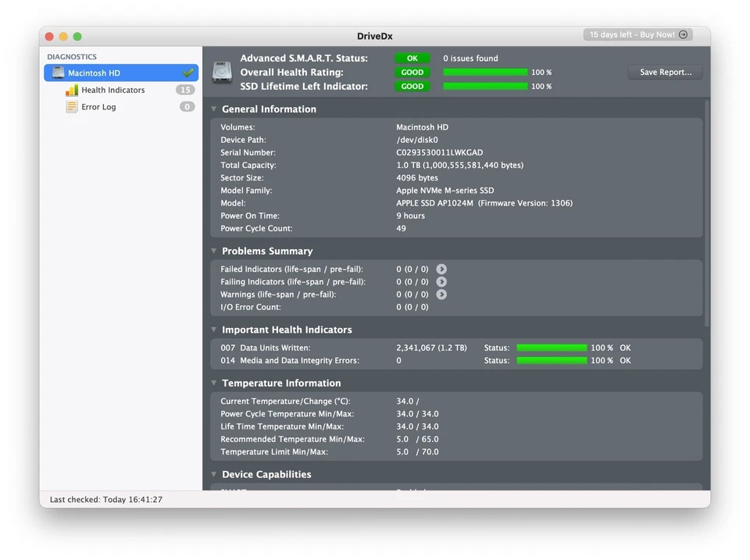750x560 pixels.
Task: Click the Macintosh HD drive icon in sidebar
Action: click(x=58, y=73)
